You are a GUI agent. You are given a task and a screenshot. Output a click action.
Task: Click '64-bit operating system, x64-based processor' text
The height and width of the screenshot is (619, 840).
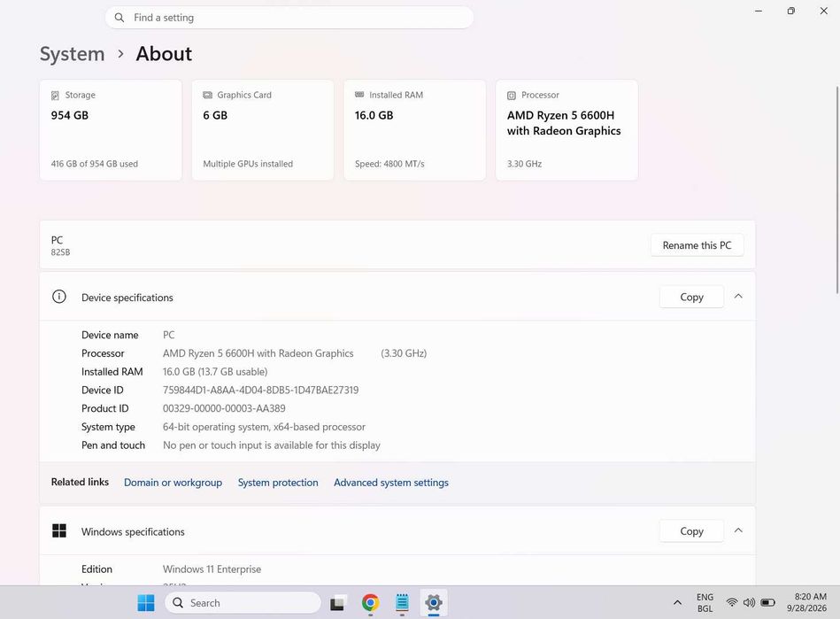click(x=264, y=427)
